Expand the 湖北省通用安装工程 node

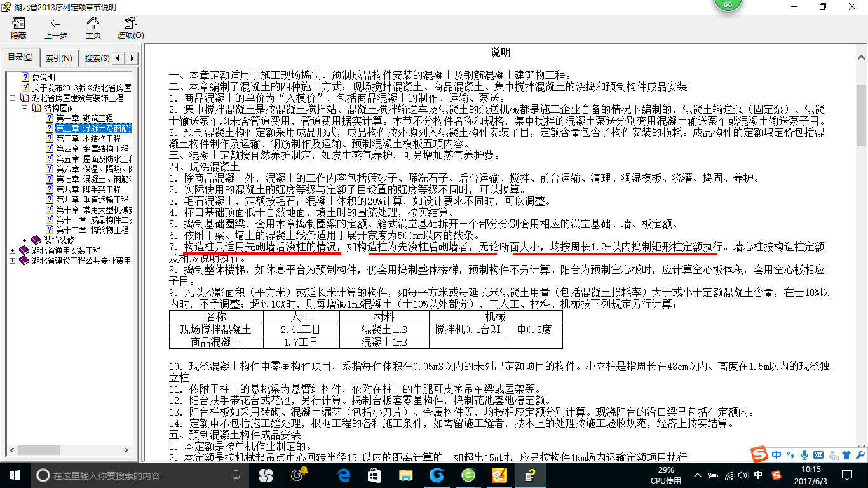[x=13, y=250]
